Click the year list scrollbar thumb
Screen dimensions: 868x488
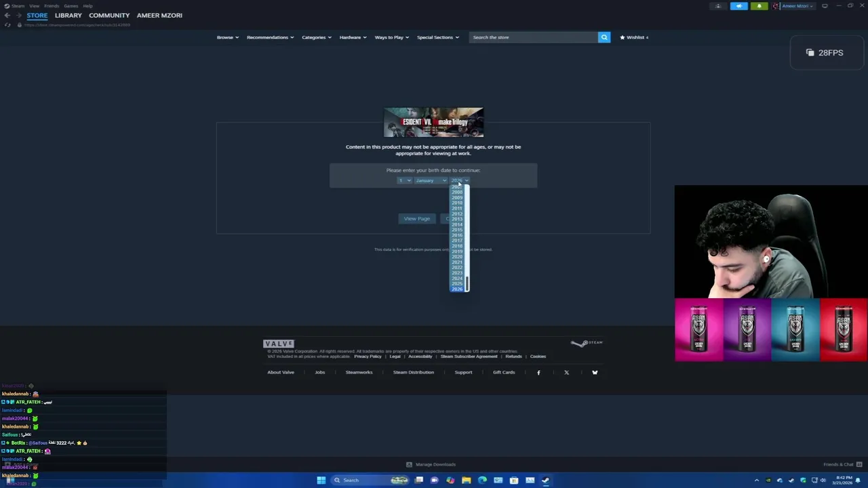467,283
